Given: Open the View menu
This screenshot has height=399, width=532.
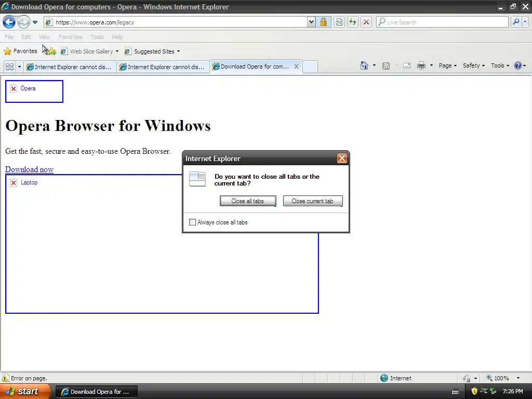Looking at the screenshot, I should pos(45,37).
